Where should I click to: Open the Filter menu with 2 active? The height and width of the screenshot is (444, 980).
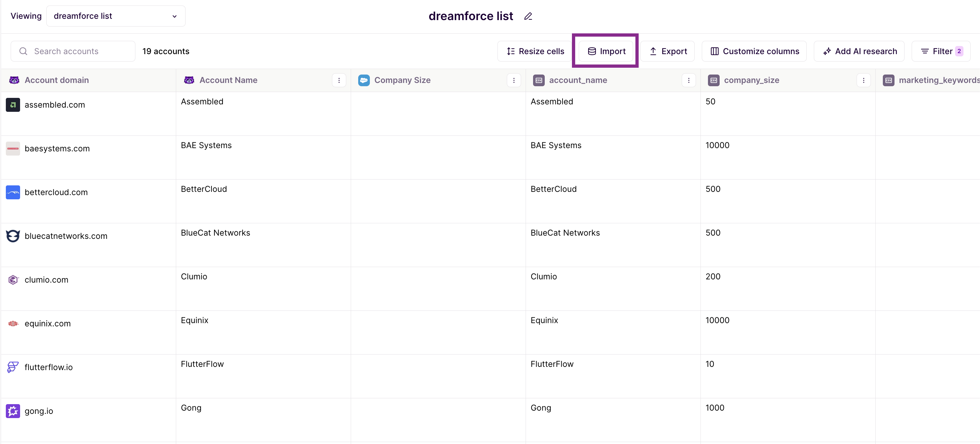(941, 51)
